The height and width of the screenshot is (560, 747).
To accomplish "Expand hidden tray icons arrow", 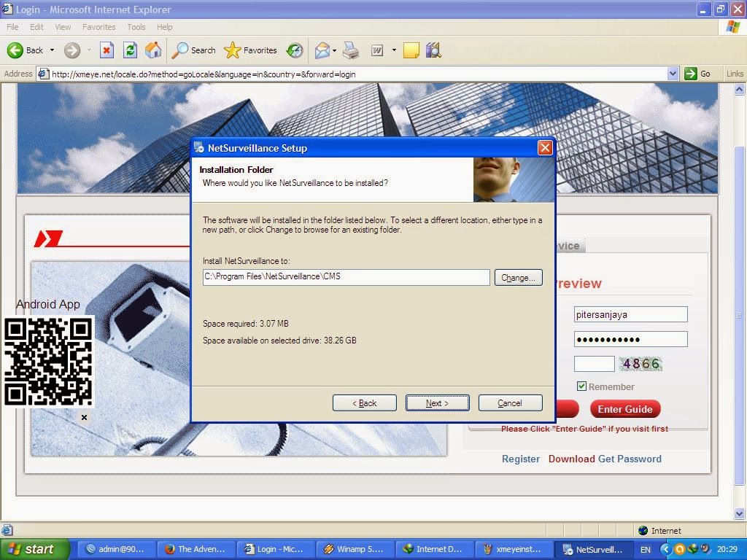I will click(665, 550).
